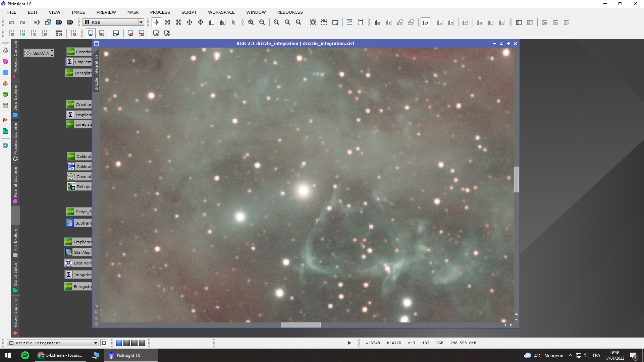Image resolution: width=644 pixels, height=362 pixels.
Task: Click the Zoom In magnifier icon
Action: 251,22
